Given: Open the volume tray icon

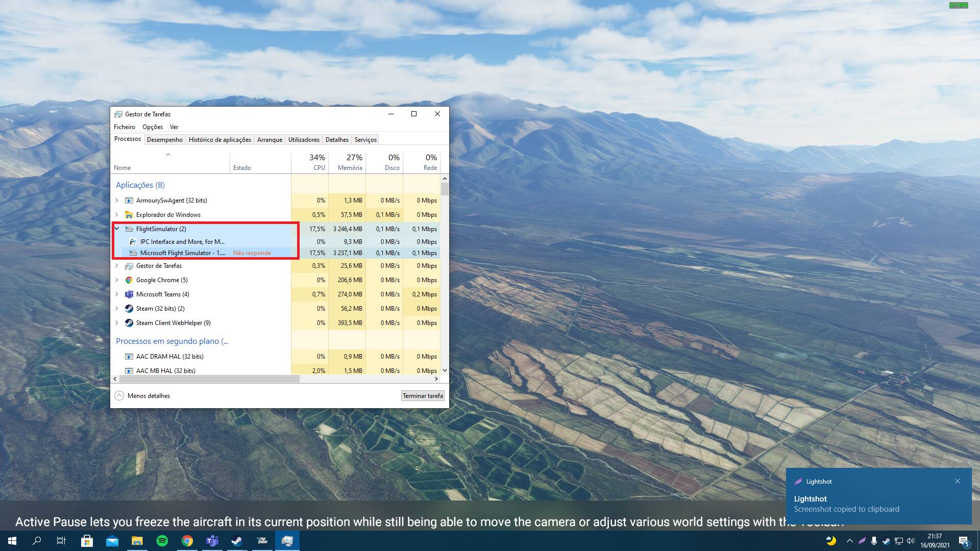Looking at the screenshot, I should click(x=911, y=541).
